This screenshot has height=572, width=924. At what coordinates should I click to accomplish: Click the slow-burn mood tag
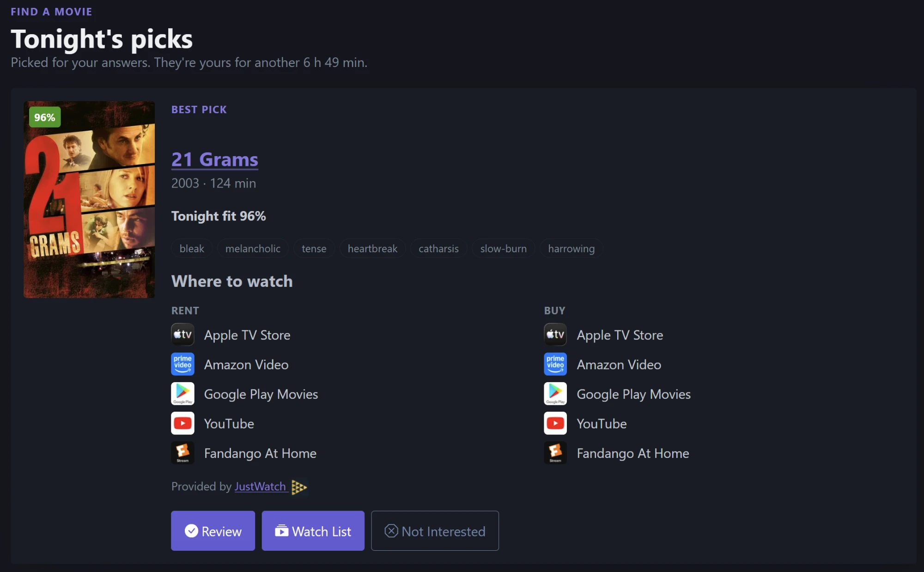coord(503,249)
